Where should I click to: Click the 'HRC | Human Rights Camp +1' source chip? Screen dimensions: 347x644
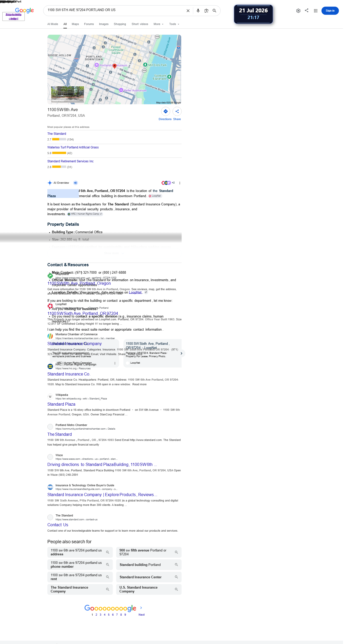click(85, 214)
